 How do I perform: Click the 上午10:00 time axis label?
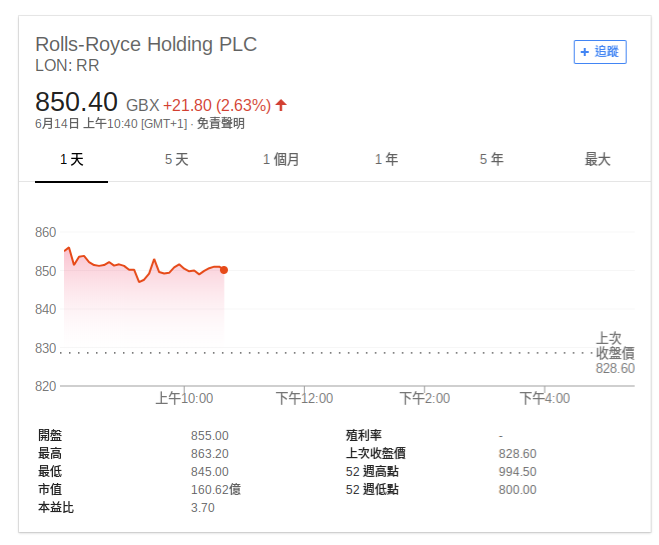pos(184,398)
